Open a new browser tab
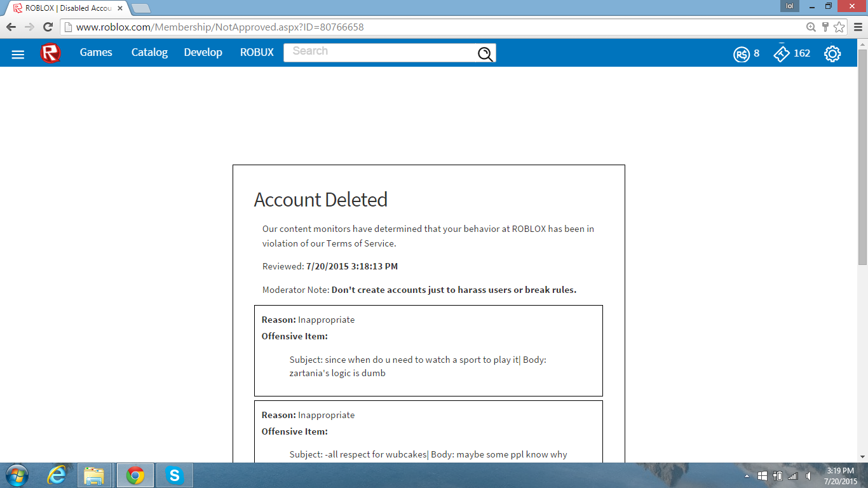This screenshot has height=488, width=868. tap(140, 8)
